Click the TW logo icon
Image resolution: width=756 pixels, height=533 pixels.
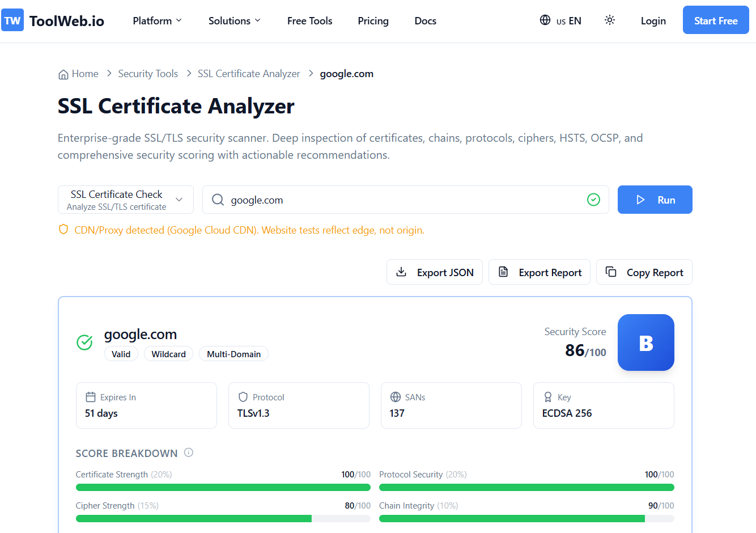pyautogui.click(x=12, y=20)
